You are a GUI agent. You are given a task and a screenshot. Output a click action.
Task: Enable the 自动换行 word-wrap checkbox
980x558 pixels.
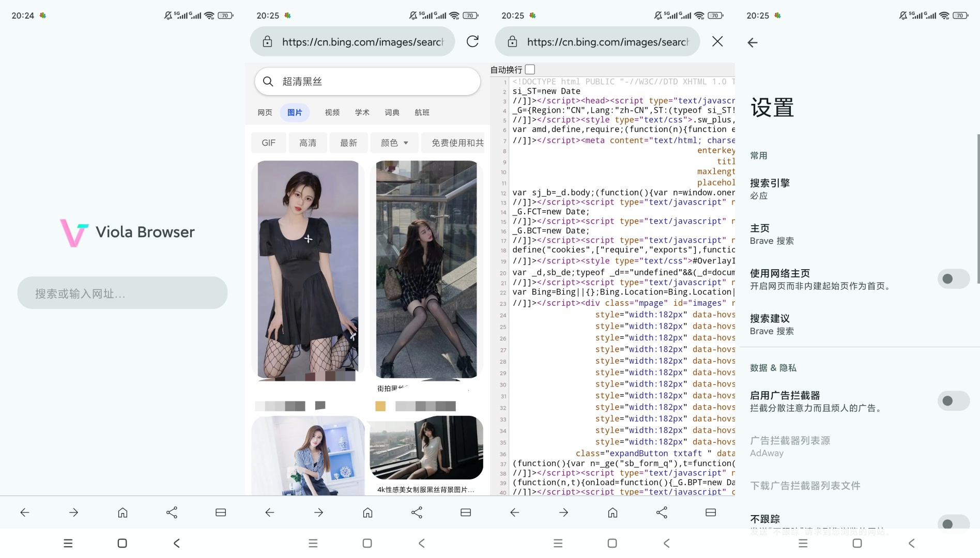[530, 69]
